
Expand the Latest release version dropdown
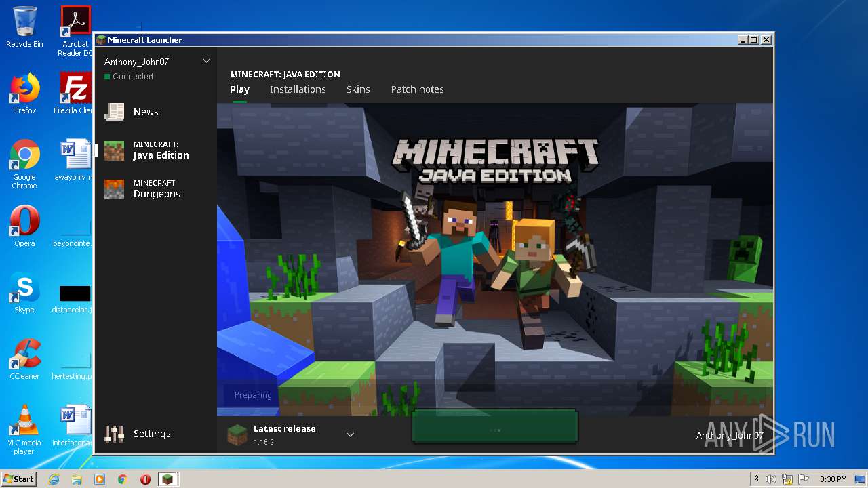(351, 434)
